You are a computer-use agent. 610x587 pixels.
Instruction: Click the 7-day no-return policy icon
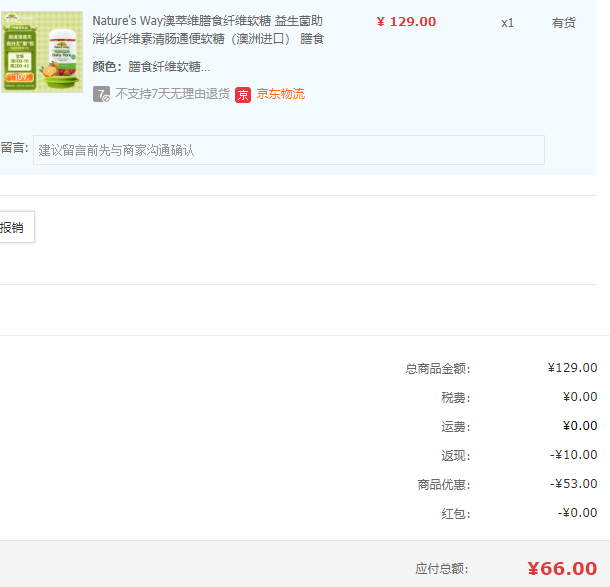101,94
